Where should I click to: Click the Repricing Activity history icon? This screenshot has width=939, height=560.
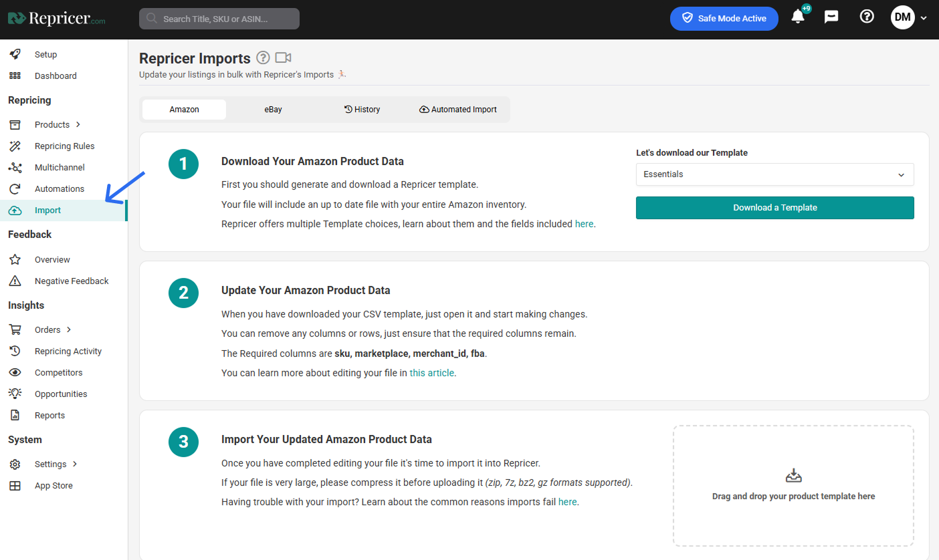click(15, 351)
